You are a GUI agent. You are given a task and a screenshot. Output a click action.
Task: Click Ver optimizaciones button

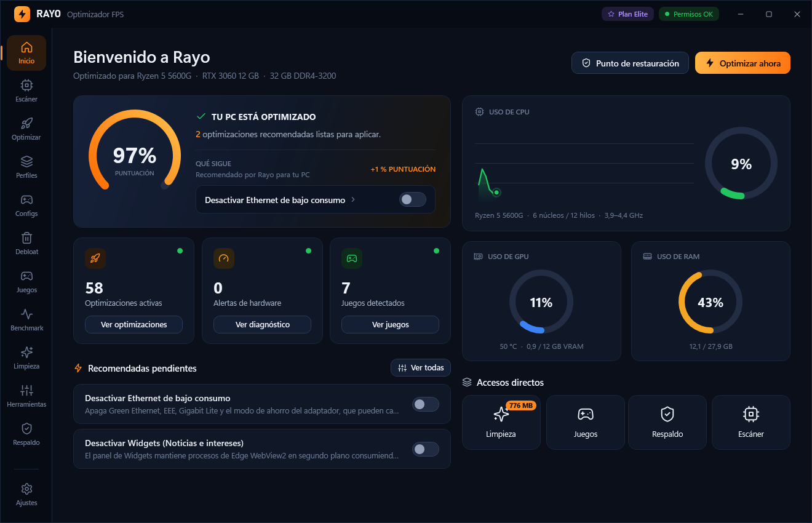tap(133, 324)
